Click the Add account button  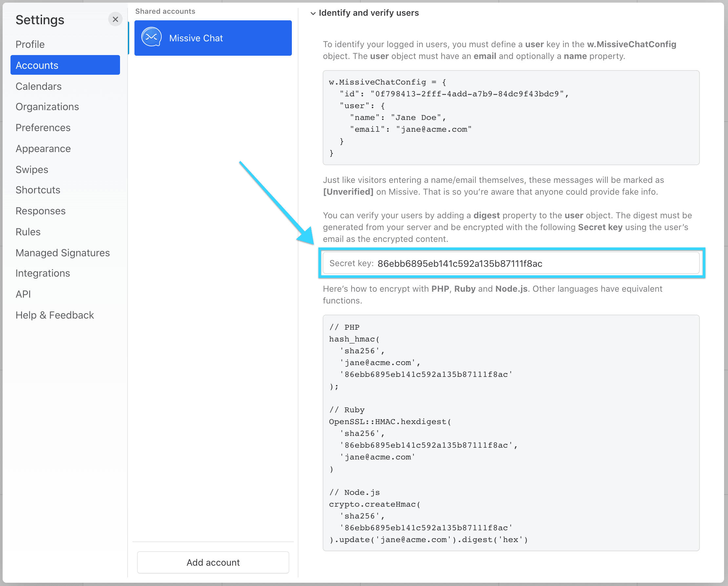click(x=213, y=562)
